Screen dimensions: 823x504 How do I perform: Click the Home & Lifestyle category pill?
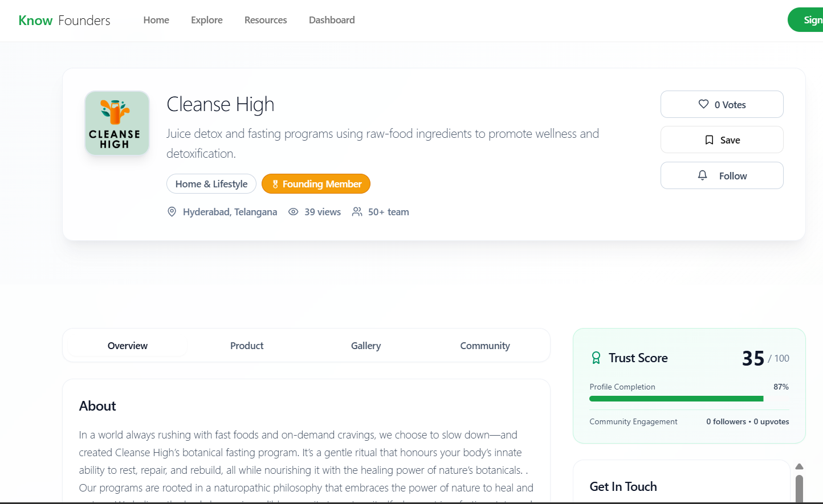[211, 183]
